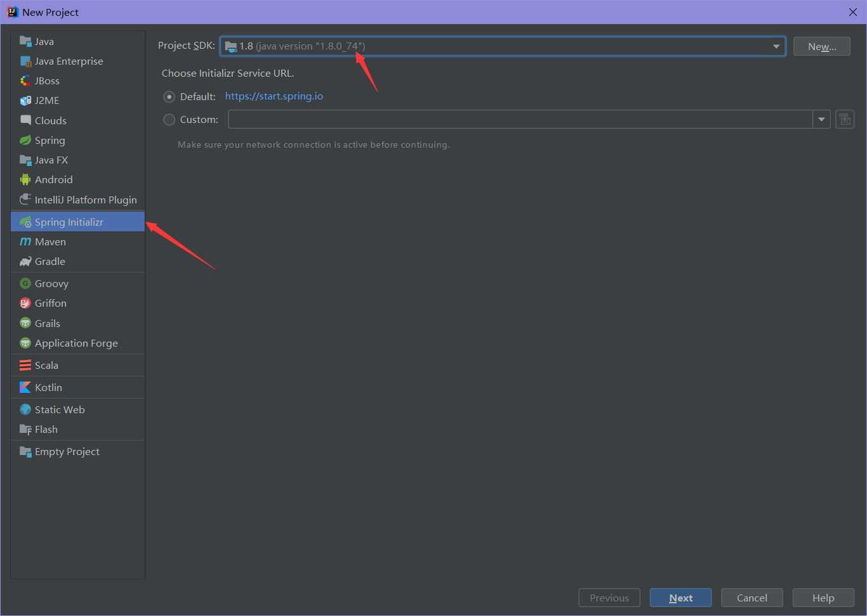This screenshot has width=867, height=616.
Task: Click the Java FX folder icon
Action: point(25,160)
